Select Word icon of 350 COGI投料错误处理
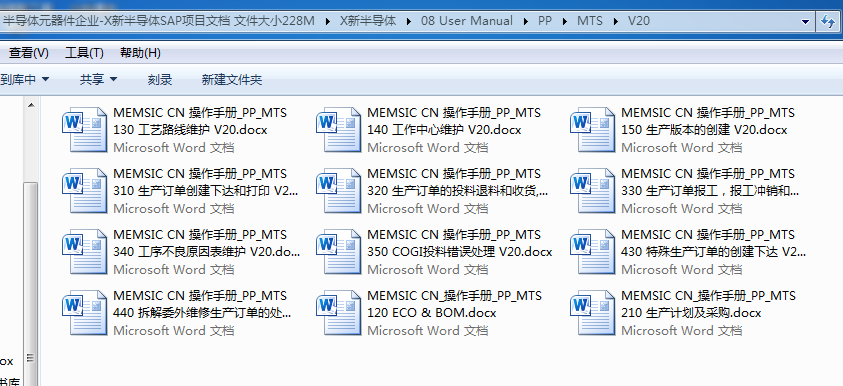This screenshot has width=843, height=386. click(339, 252)
